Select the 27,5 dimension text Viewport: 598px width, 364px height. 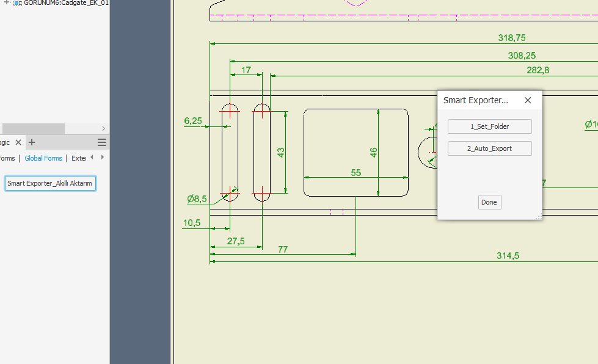(236, 241)
